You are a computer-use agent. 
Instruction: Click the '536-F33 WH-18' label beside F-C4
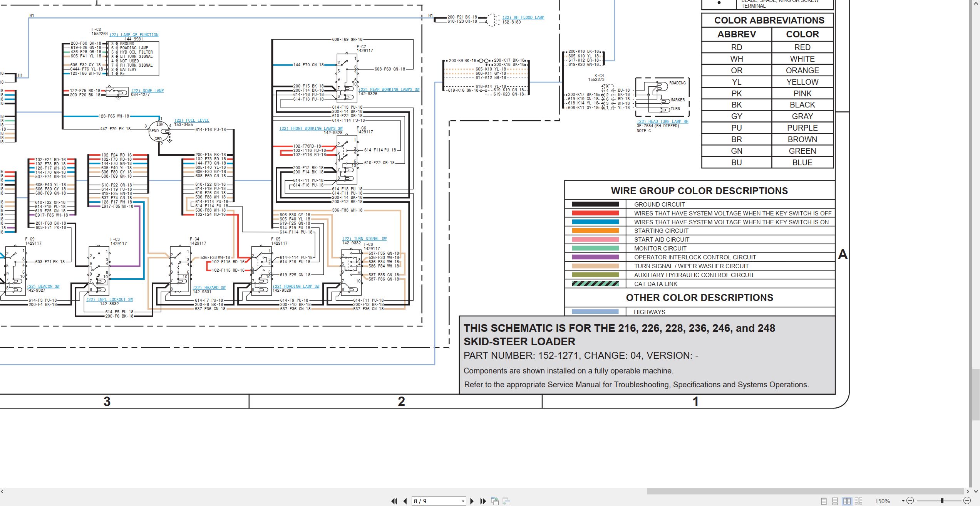(x=215, y=257)
